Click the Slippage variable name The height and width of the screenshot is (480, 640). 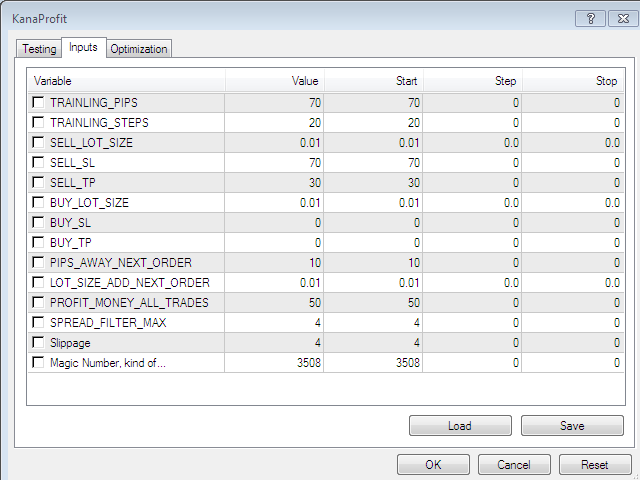[x=70, y=342]
